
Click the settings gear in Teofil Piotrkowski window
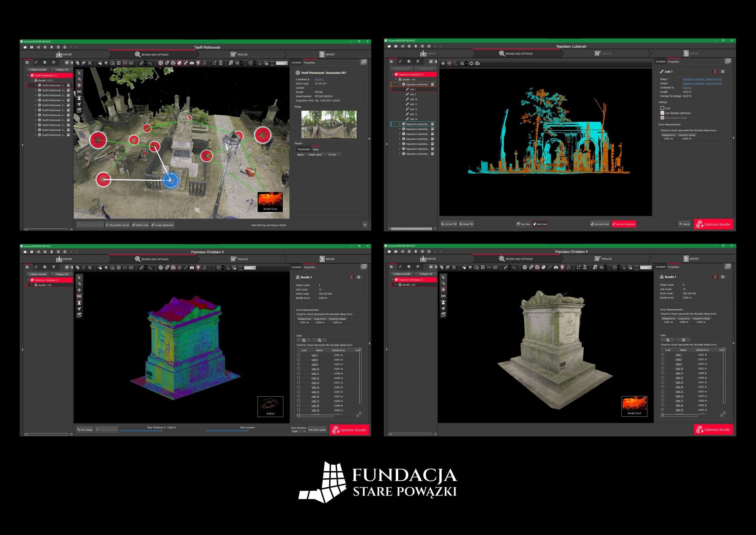(45, 47)
